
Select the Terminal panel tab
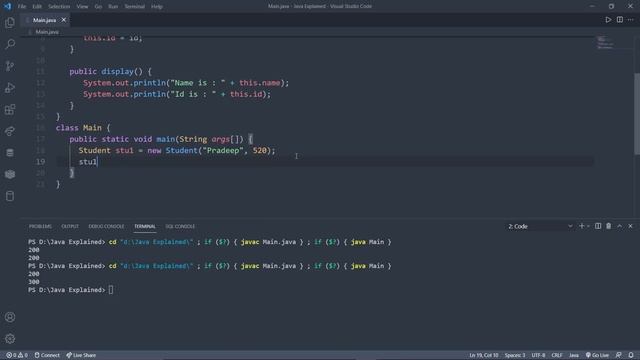click(145, 226)
